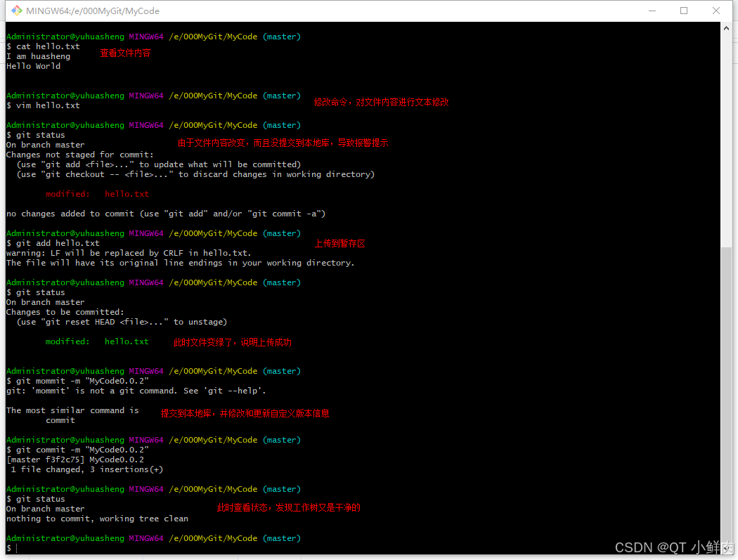This screenshot has width=738, height=560.
Task: Click '[master f3f2c75] MyCode0.0.2' output line
Action: point(75,460)
